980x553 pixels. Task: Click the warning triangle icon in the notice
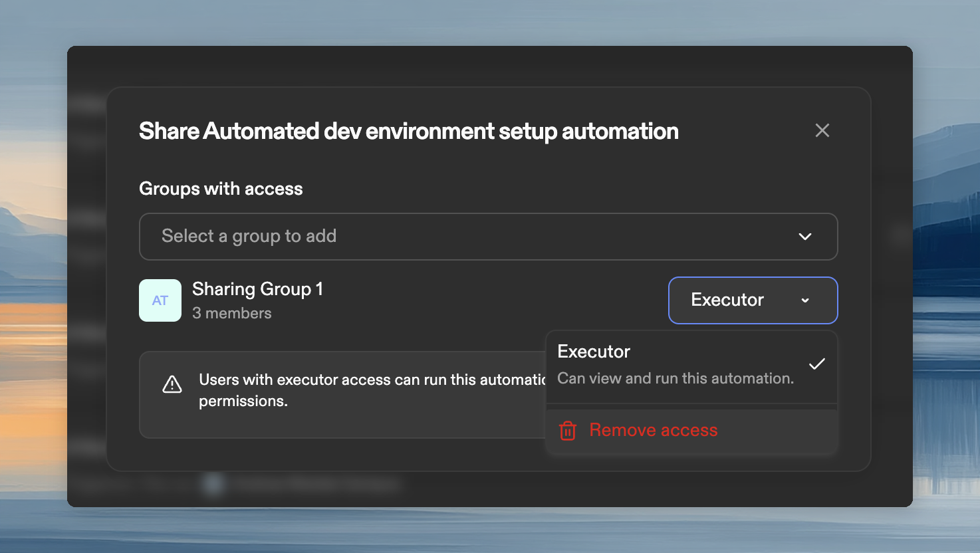click(172, 384)
